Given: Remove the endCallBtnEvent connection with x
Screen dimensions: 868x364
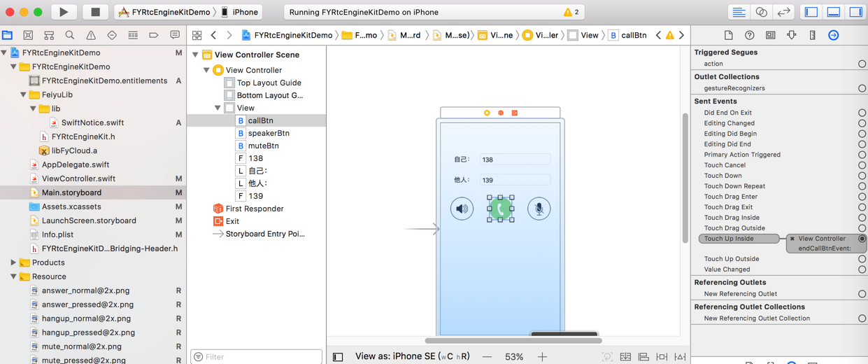Looking at the screenshot, I should [x=792, y=239].
